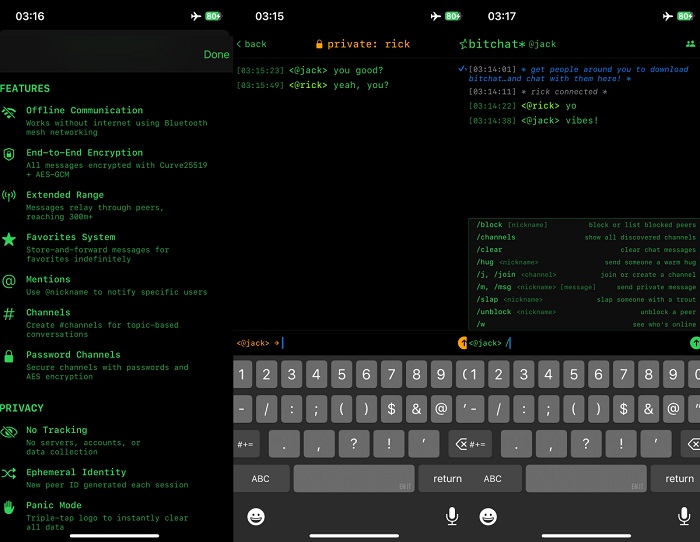
Task: Tap Done on the features screen
Action: (216, 54)
